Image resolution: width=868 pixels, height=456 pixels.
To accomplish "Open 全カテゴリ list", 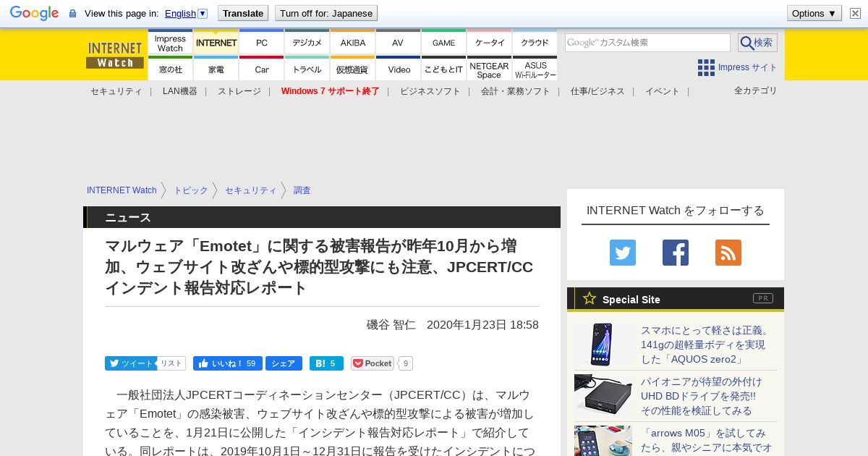I will 756,90.
